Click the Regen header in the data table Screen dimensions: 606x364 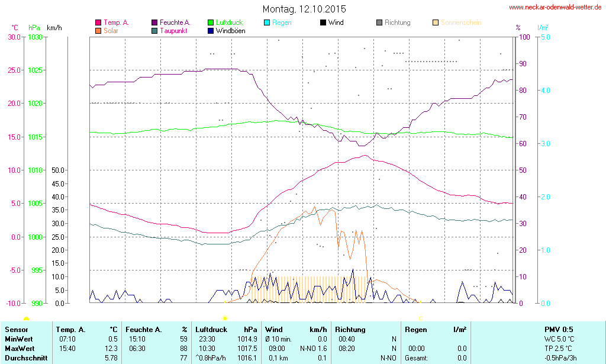coord(416,330)
